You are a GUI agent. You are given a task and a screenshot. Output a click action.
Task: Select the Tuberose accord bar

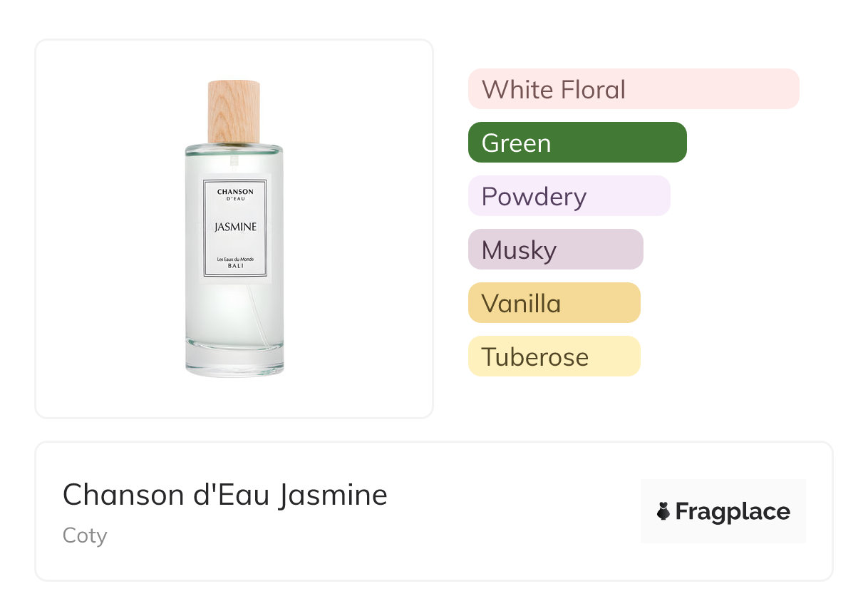click(x=554, y=356)
